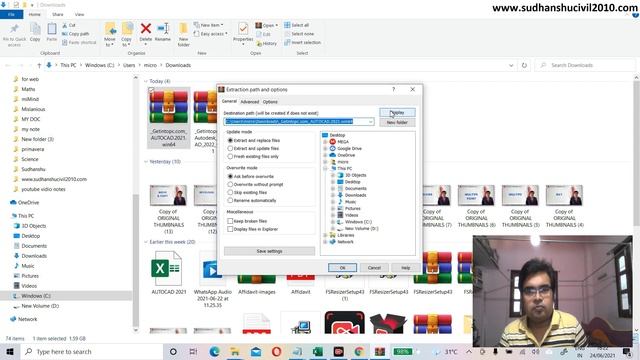Expand Libraries in the dialog folder tree
640x360 pixels.
click(x=325, y=235)
